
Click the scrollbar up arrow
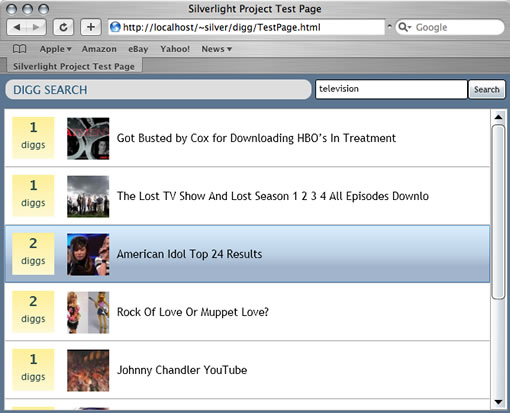(498, 117)
